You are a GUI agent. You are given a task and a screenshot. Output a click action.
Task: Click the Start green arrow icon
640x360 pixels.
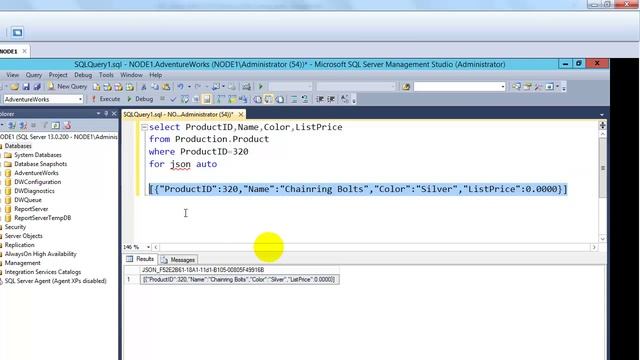[260, 87]
